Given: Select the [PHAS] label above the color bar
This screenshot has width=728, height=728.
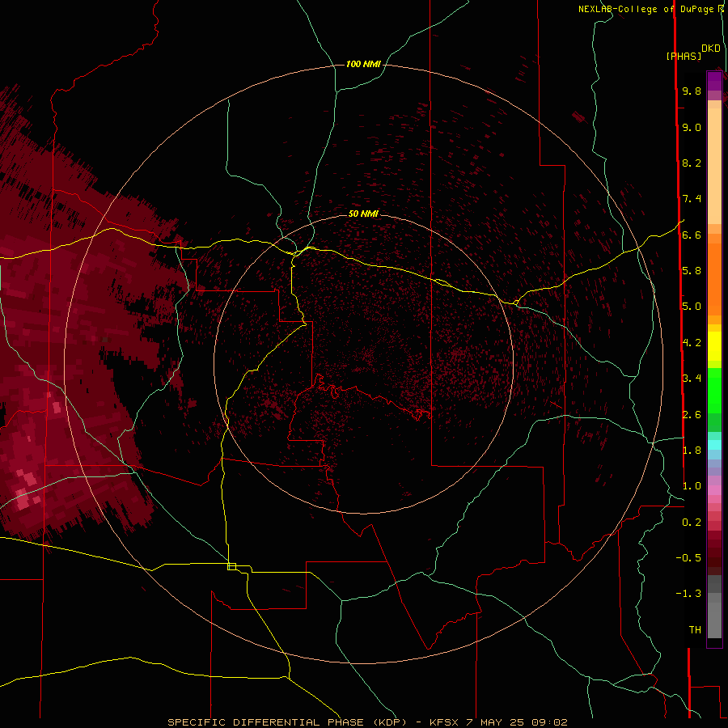Looking at the screenshot, I should (x=684, y=56).
